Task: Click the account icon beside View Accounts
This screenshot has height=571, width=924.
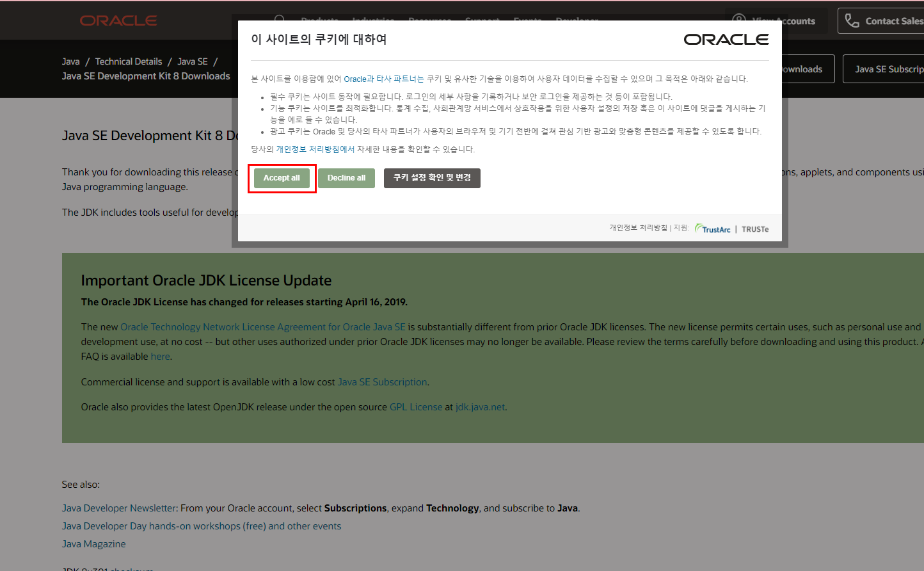Action: pos(739,20)
